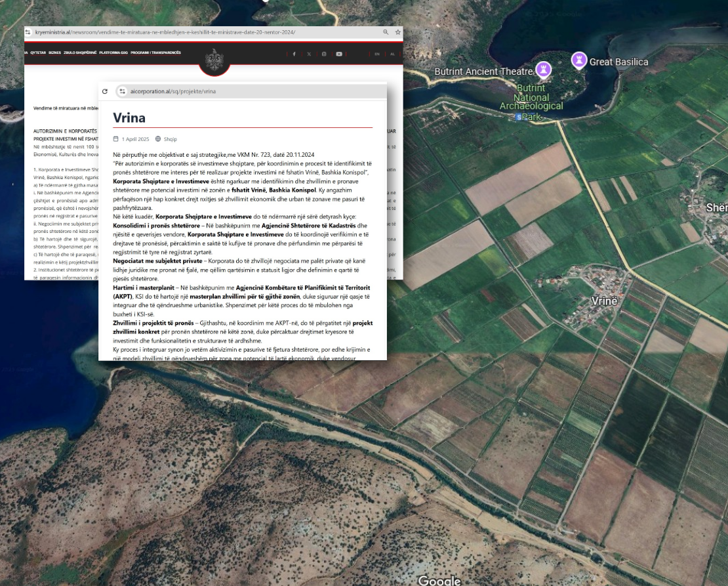Click the Instagram icon in header
This screenshot has height=586, width=728.
(324, 54)
